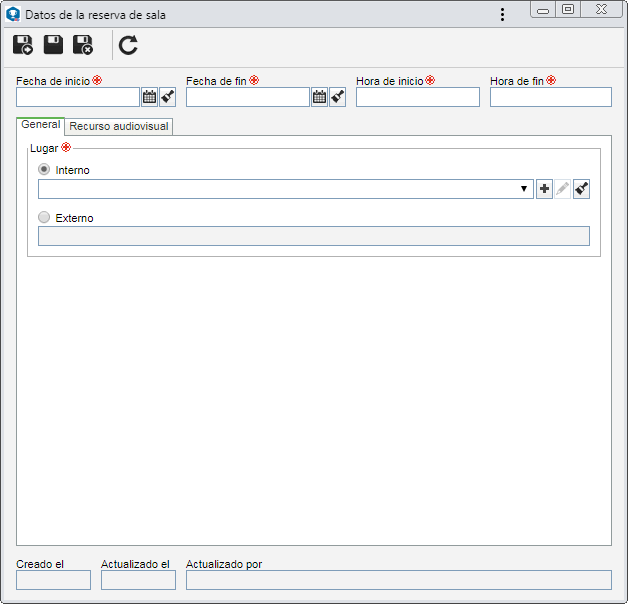Add a new internal place with plus icon
Viewport: 628px width, 604px height.
(x=544, y=189)
